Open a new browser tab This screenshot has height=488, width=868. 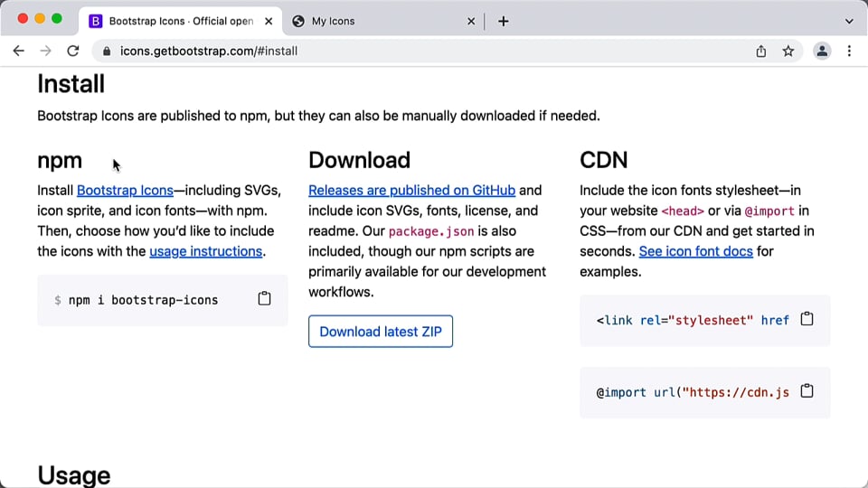tap(503, 21)
